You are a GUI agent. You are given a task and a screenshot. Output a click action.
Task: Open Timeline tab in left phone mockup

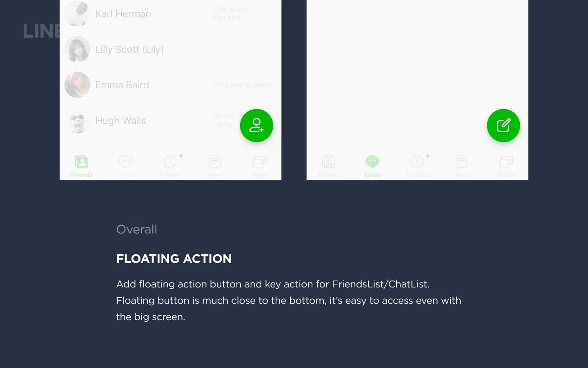tap(170, 165)
